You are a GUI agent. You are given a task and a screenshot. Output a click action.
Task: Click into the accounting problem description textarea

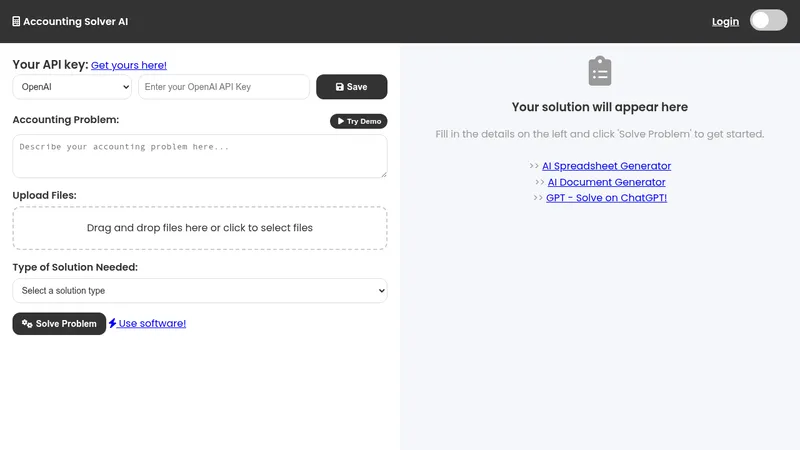[x=200, y=156]
